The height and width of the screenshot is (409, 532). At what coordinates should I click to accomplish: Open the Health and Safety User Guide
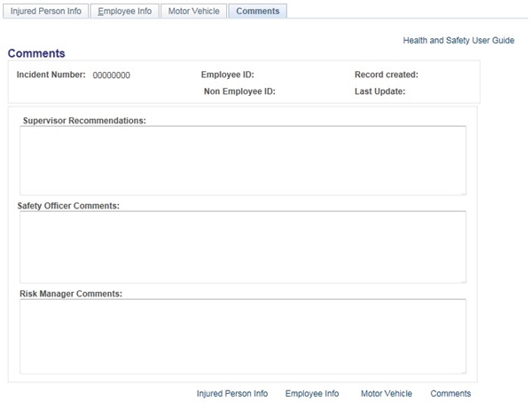click(x=458, y=41)
